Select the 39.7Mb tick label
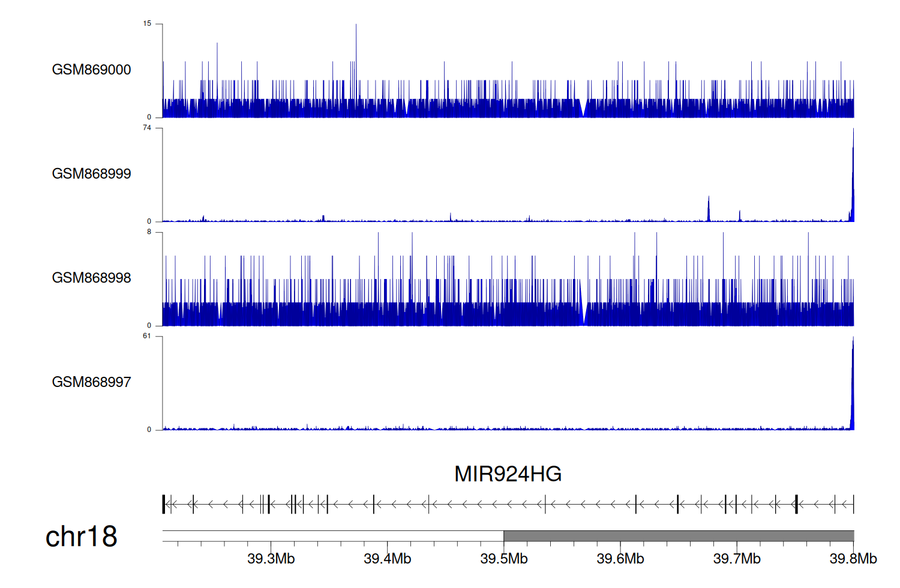 click(x=736, y=559)
